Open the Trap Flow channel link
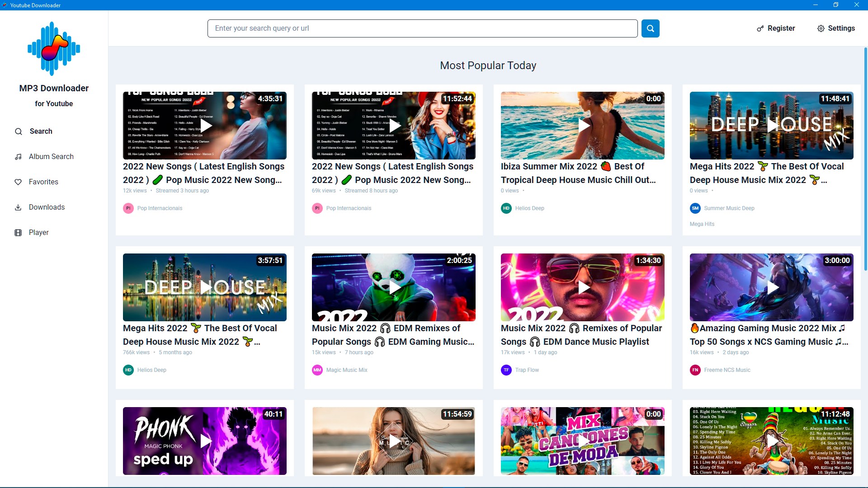Viewport: 868px width, 488px height. [527, 370]
